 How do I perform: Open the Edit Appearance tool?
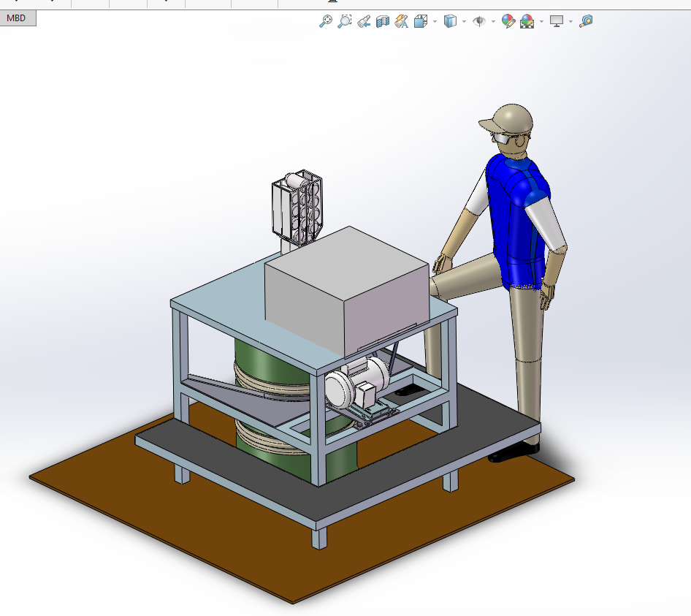[x=508, y=21]
